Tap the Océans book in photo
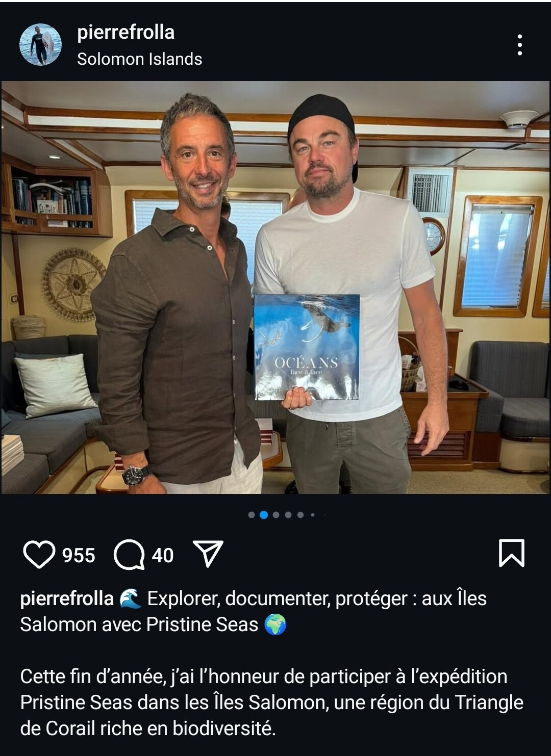Image resolution: width=551 pixels, height=756 pixels. [x=307, y=347]
